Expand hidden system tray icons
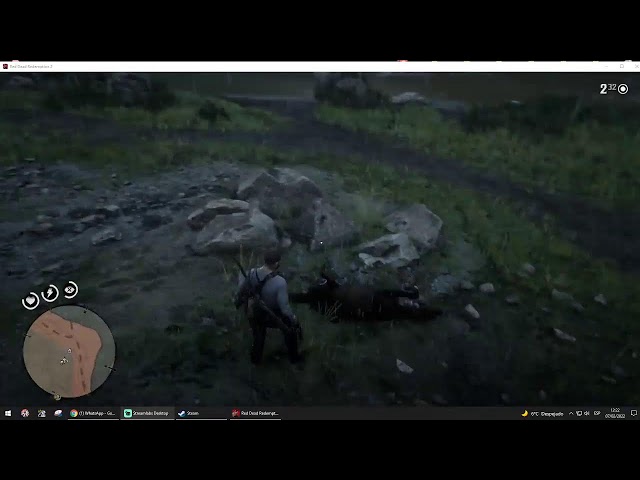The image size is (640, 480). [x=571, y=413]
